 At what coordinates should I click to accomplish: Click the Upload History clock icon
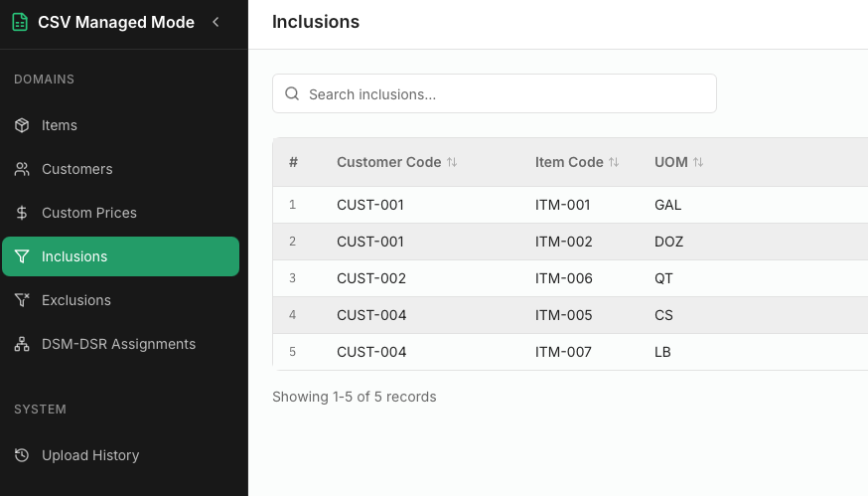point(22,455)
